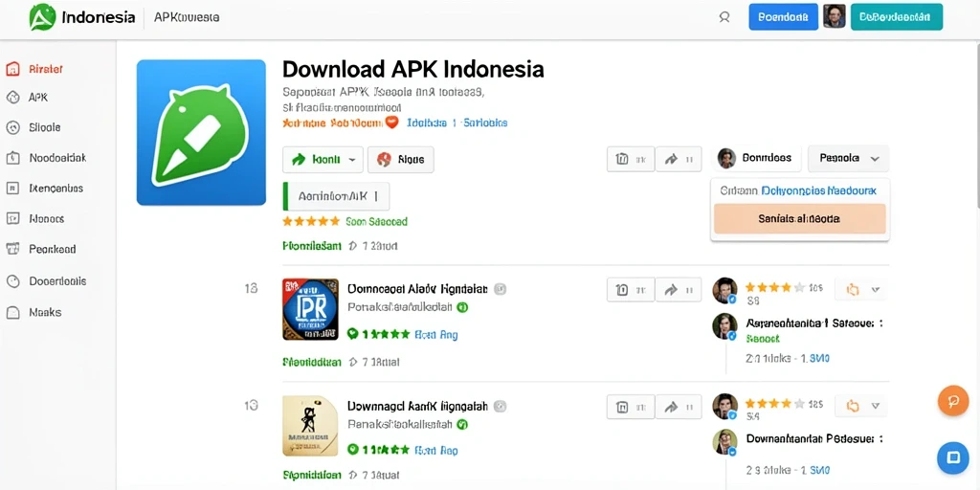Open the blue floating chat button

point(953,458)
